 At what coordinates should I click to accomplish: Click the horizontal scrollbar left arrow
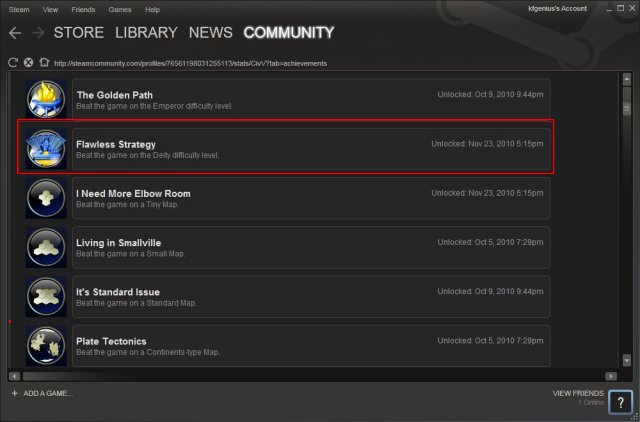tap(14, 376)
